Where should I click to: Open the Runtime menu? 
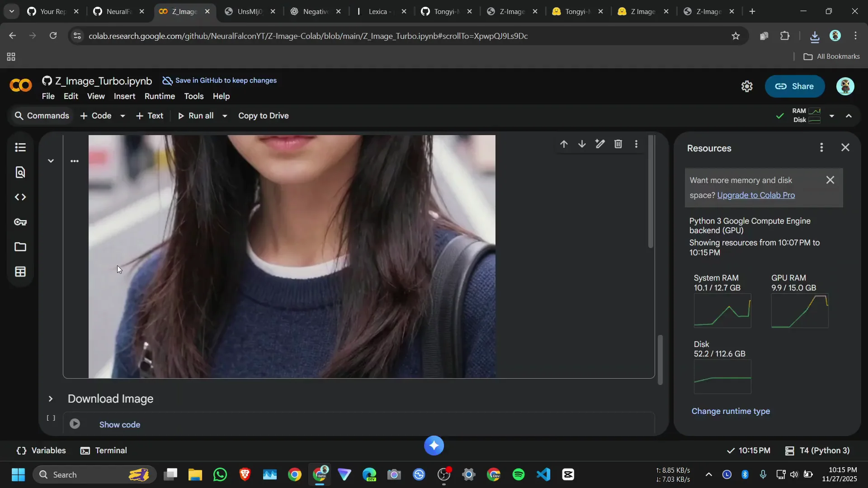pyautogui.click(x=160, y=96)
